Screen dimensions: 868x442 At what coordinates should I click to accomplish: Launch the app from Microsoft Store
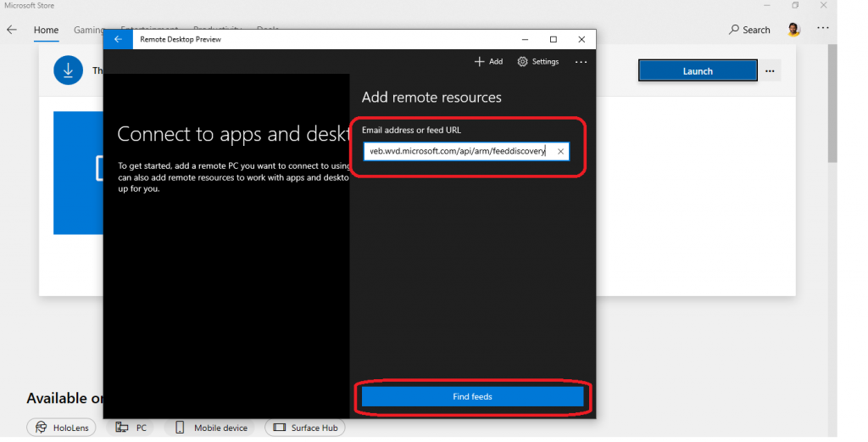698,71
